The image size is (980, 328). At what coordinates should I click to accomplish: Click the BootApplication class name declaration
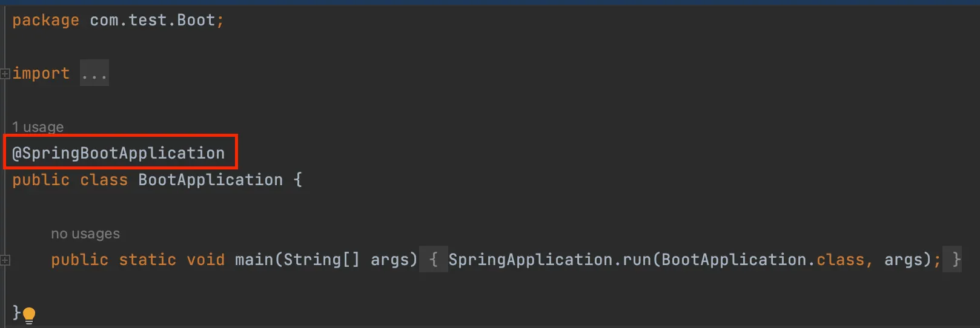211,180
